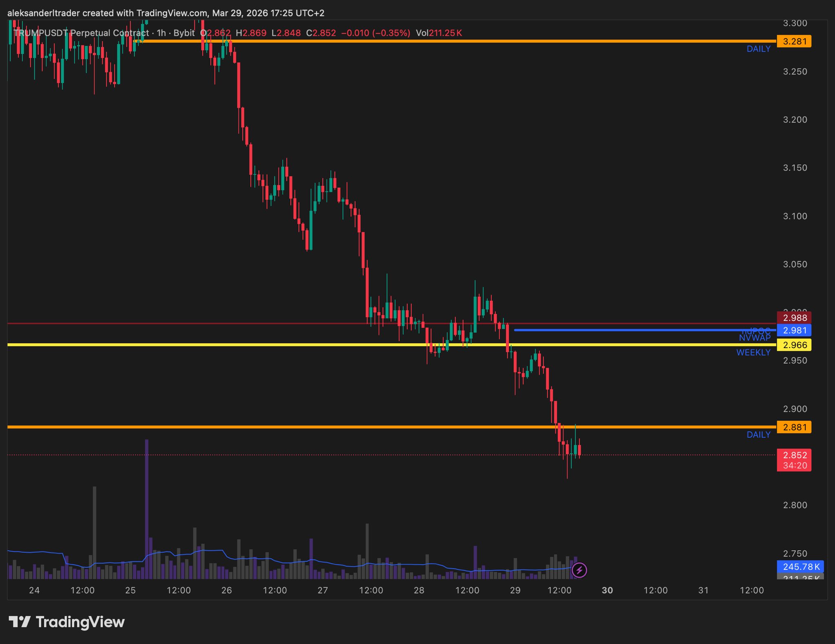Click the 26 date on time axis

tap(226, 590)
